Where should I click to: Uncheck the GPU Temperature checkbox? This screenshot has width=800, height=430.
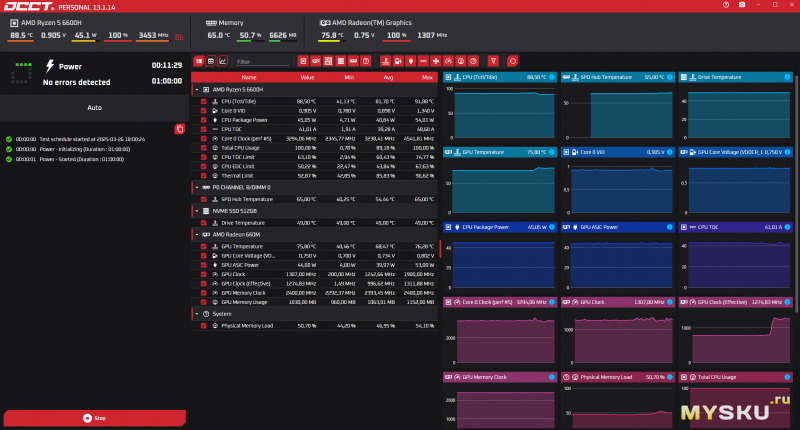[x=204, y=246]
